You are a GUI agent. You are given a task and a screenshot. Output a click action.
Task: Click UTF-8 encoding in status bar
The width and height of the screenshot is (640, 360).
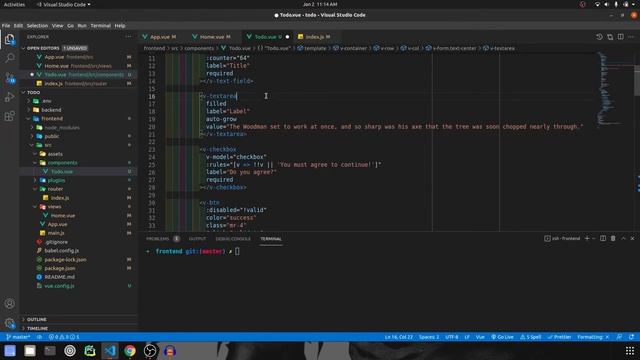coord(451,337)
